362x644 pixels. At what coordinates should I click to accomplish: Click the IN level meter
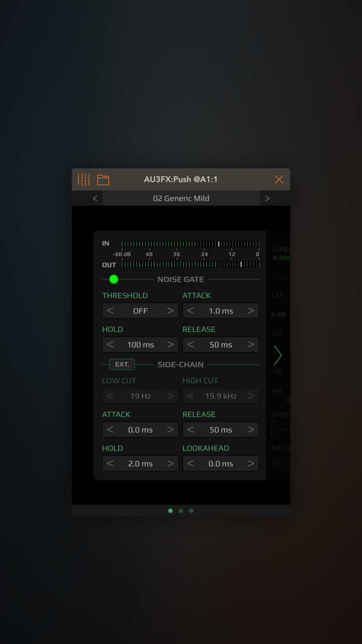[190, 243]
